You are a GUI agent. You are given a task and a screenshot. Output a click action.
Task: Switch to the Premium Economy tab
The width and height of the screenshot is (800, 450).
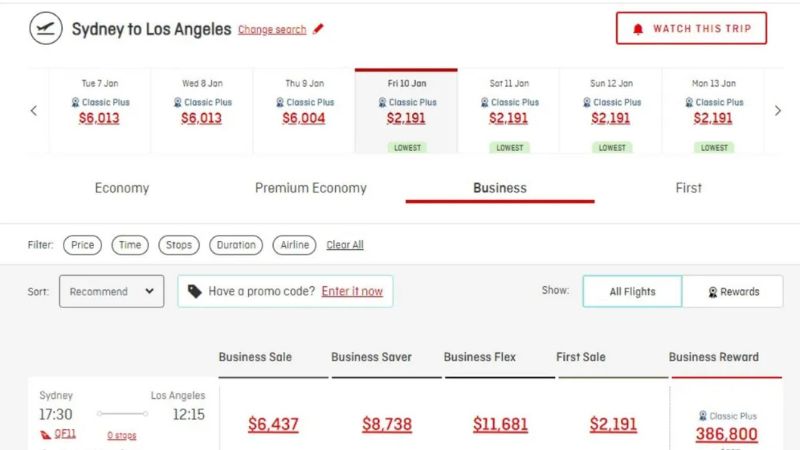coord(310,188)
